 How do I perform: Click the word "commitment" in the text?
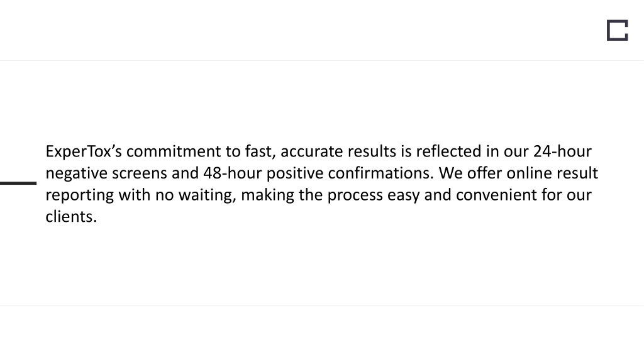(174, 151)
